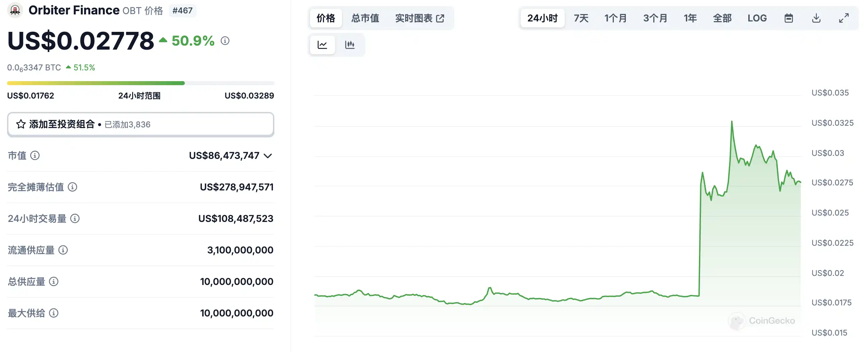Click the #467 rank badge
The height and width of the screenshot is (352, 868).
182,10
